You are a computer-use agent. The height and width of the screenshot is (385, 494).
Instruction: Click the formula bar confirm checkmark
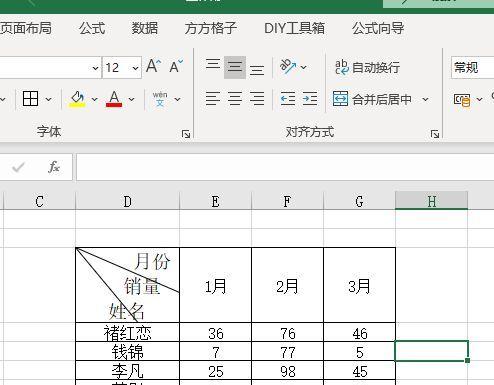[x=18, y=167]
